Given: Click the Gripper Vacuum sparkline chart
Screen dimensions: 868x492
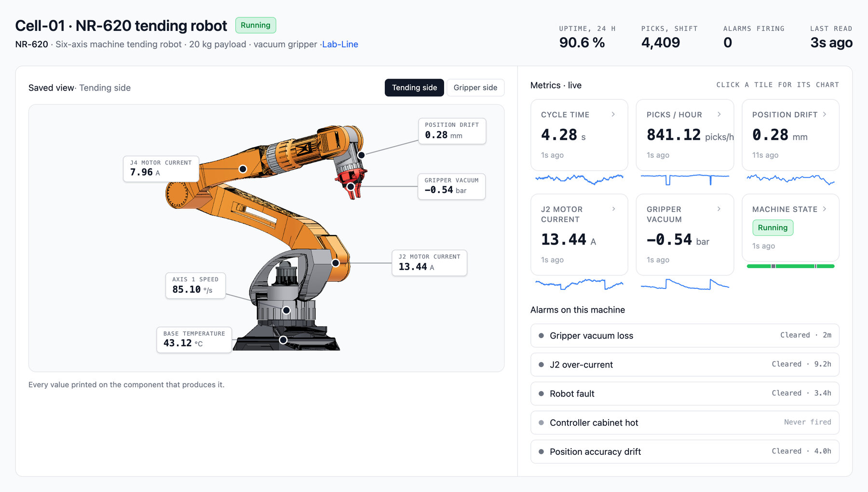Looking at the screenshot, I should tap(685, 284).
